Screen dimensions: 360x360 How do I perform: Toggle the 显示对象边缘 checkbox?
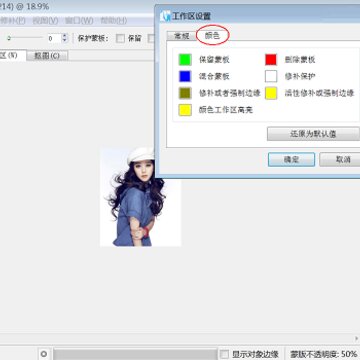point(225,354)
